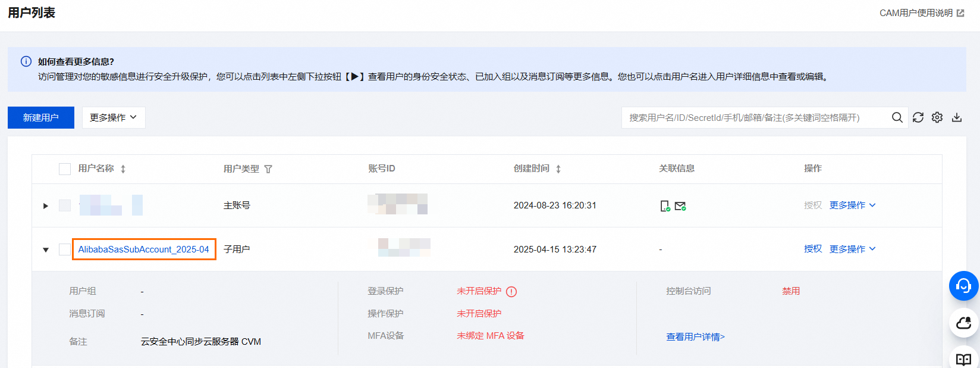This screenshot has width=980, height=368.
Task: Click the 关联信息 column header
Action: (677, 169)
